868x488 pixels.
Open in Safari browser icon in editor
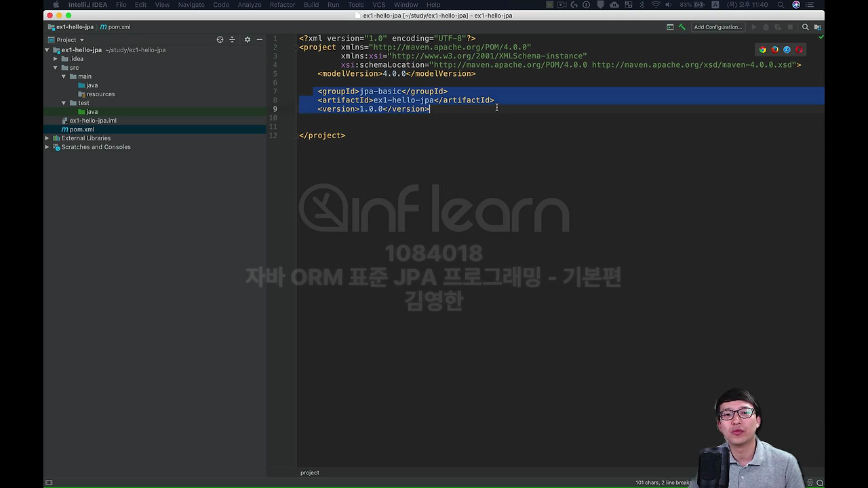pos(787,49)
